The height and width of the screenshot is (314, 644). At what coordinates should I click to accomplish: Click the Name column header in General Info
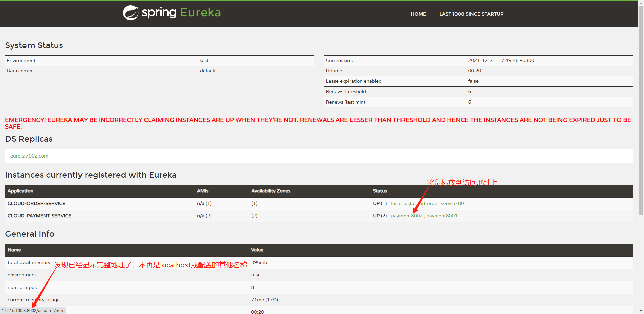click(14, 250)
